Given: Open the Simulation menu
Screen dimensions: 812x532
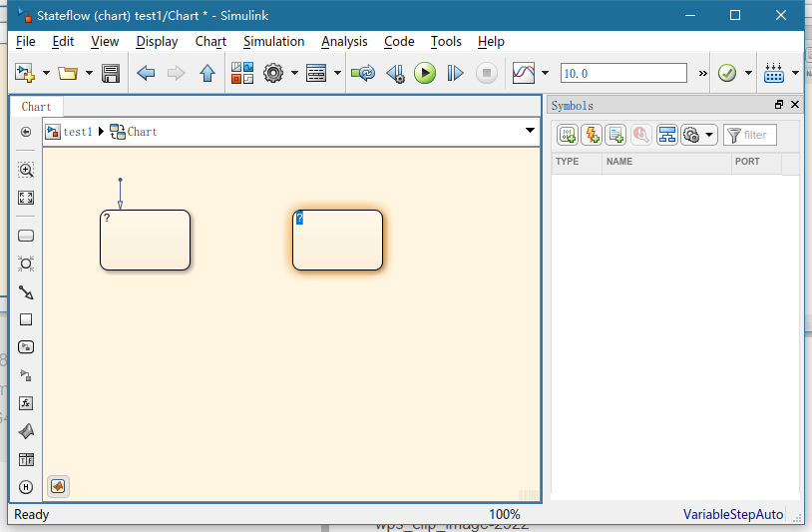Looking at the screenshot, I should click(274, 42).
